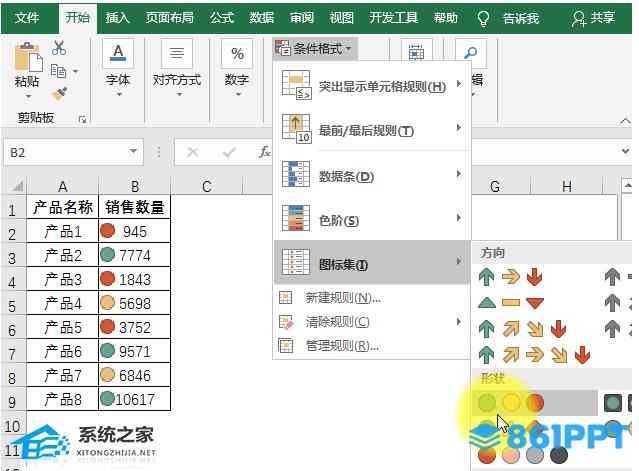Select column B header
639x471 pixels.
coord(135,186)
